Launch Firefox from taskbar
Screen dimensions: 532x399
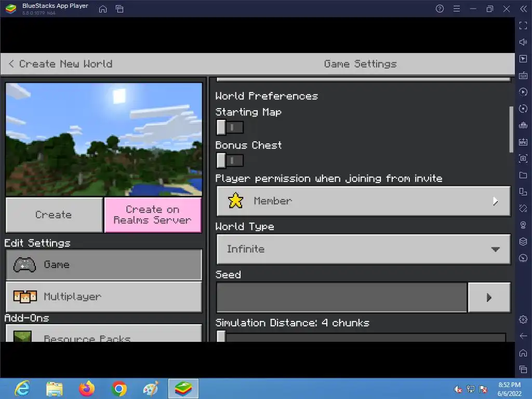point(87,389)
